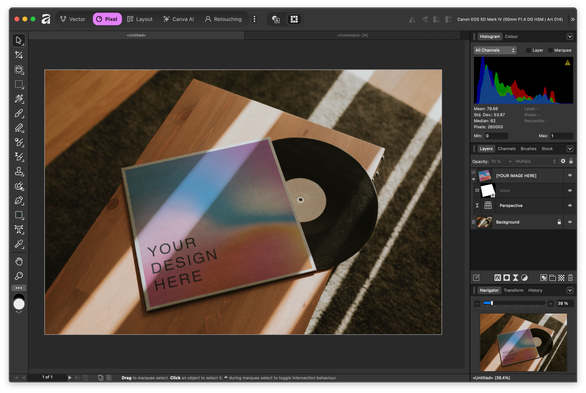Switch to the Channels tab

pyautogui.click(x=506, y=149)
